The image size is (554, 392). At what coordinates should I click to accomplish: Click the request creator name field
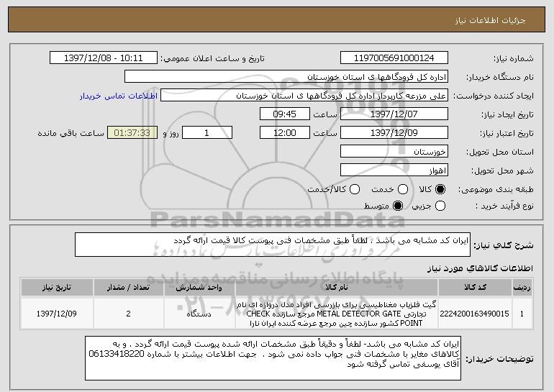click(x=304, y=96)
